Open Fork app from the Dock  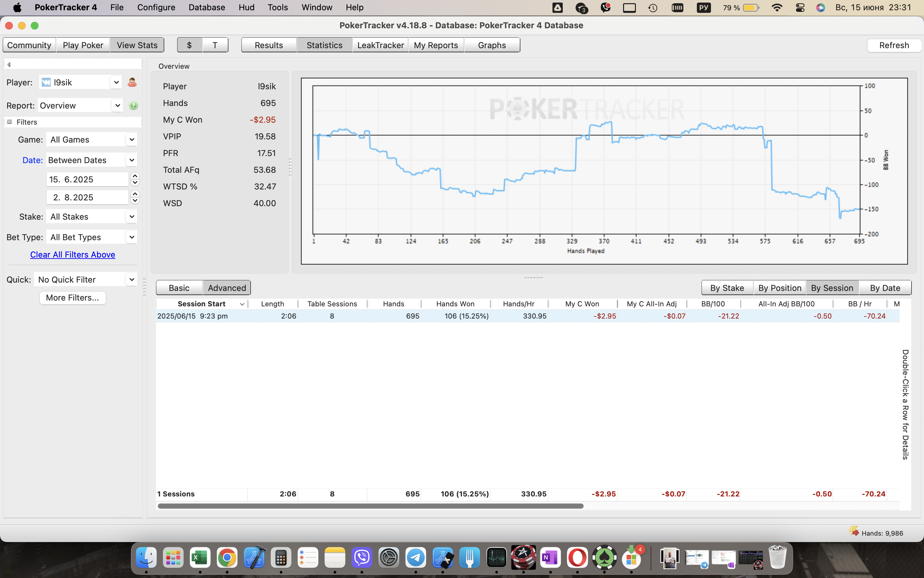coord(470,558)
